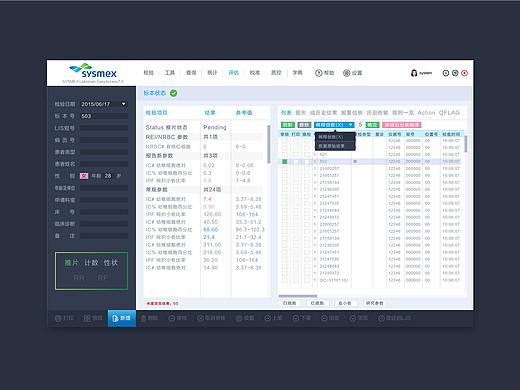This screenshot has width=520, height=390.
Task: Click the grey button in the list toolbar
Action: pyautogui.click(x=304, y=125)
